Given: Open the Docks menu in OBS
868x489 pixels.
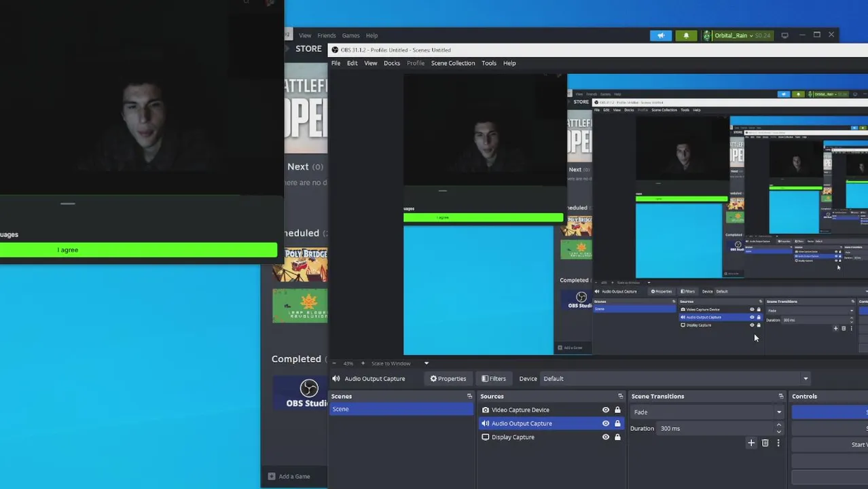Looking at the screenshot, I should coord(392,63).
